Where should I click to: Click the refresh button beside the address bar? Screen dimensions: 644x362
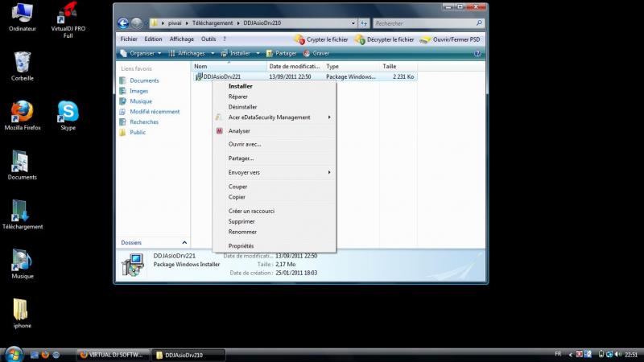pos(364,23)
